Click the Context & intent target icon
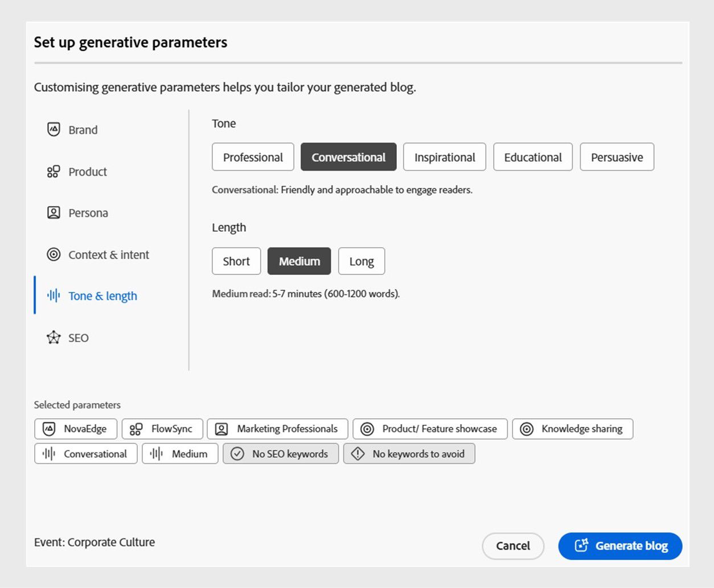The image size is (714, 588). coord(54,254)
